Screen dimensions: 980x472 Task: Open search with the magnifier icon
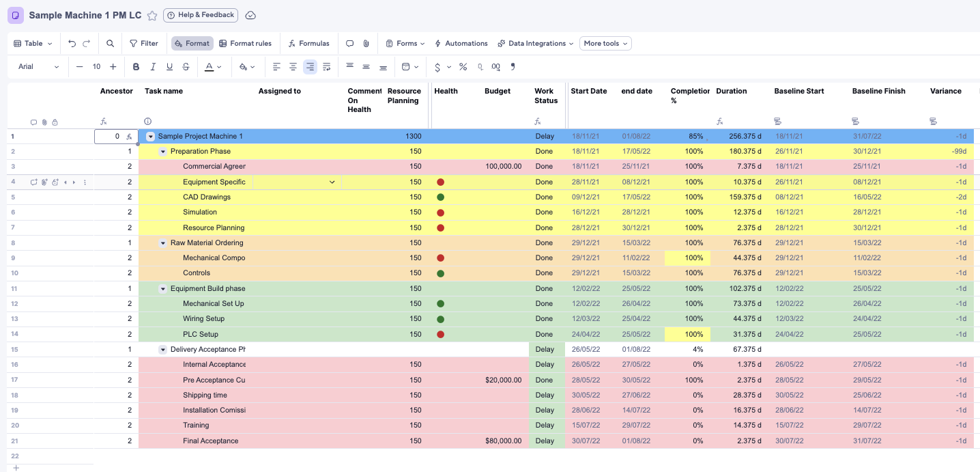(110, 44)
